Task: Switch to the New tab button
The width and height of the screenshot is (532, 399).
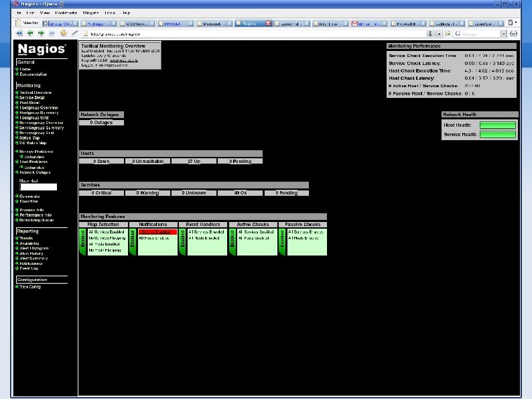Action: coord(27,23)
